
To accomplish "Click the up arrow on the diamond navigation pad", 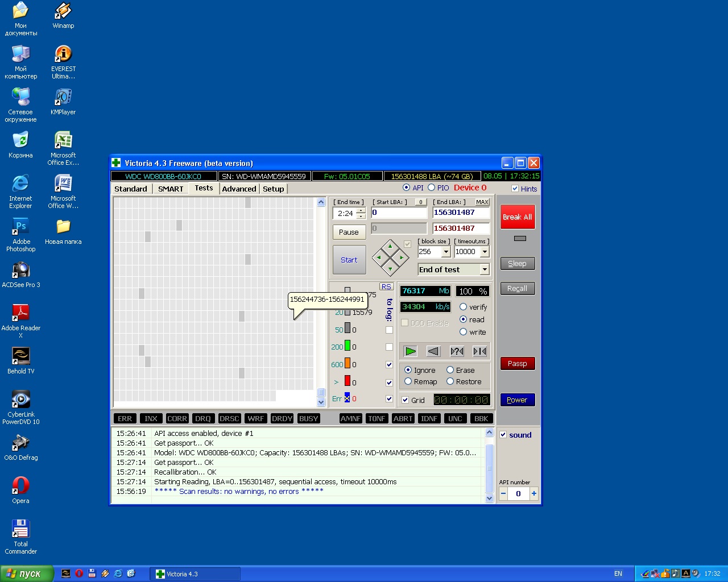I will (x=390, y=247).
